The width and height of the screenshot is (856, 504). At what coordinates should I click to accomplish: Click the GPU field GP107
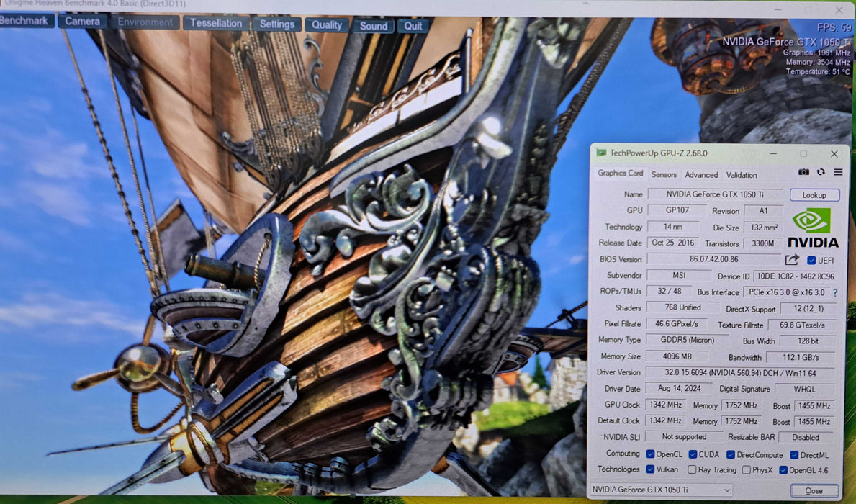[677, 210]
